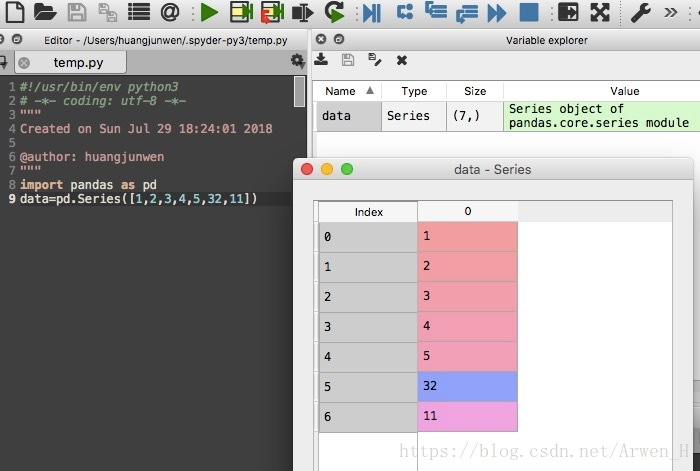Open Preferences with the wrench icon
Viewport: 700px width, 471px height.
point(642,13)
